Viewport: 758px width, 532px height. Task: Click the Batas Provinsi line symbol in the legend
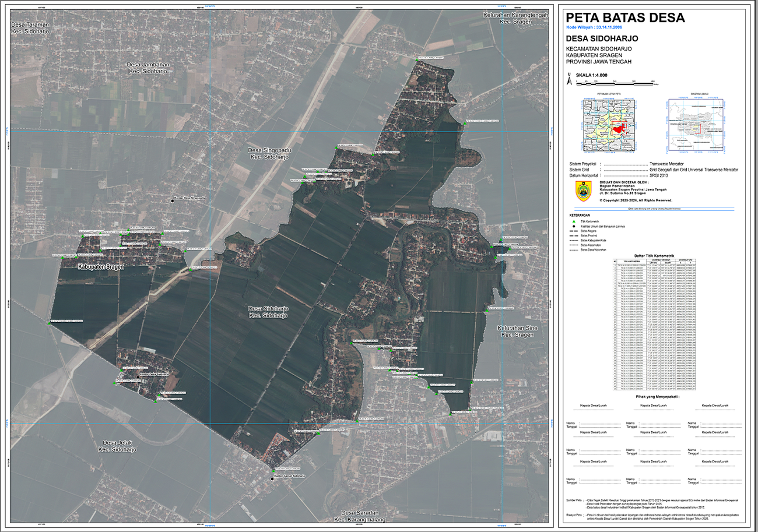[574, 237]
